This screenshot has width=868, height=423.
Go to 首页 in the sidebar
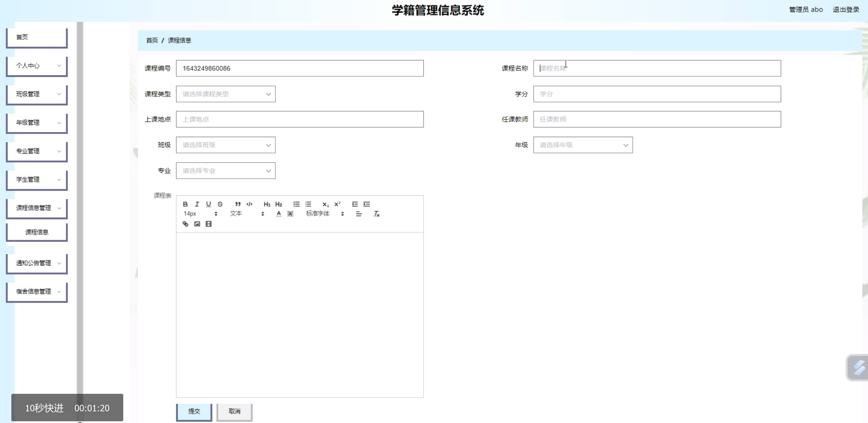coord(37,37)
